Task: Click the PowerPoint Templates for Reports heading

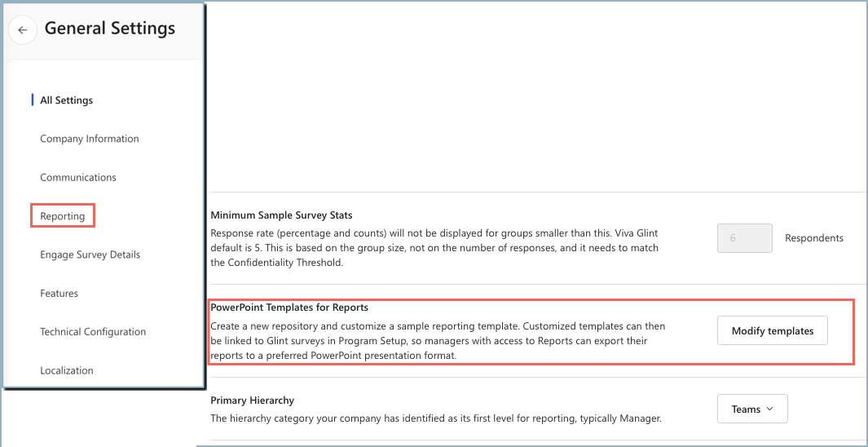Action: pyautogui.click(x=289, y=307)
